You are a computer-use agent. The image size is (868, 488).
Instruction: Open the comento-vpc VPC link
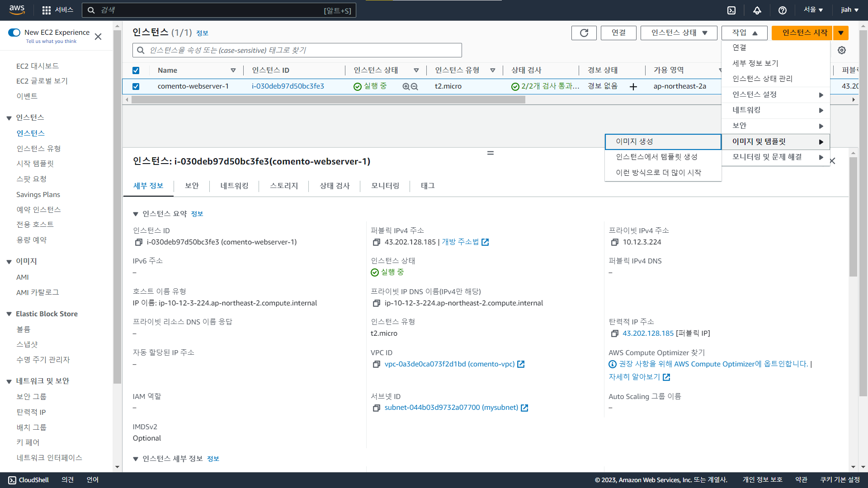coord(449,364)
